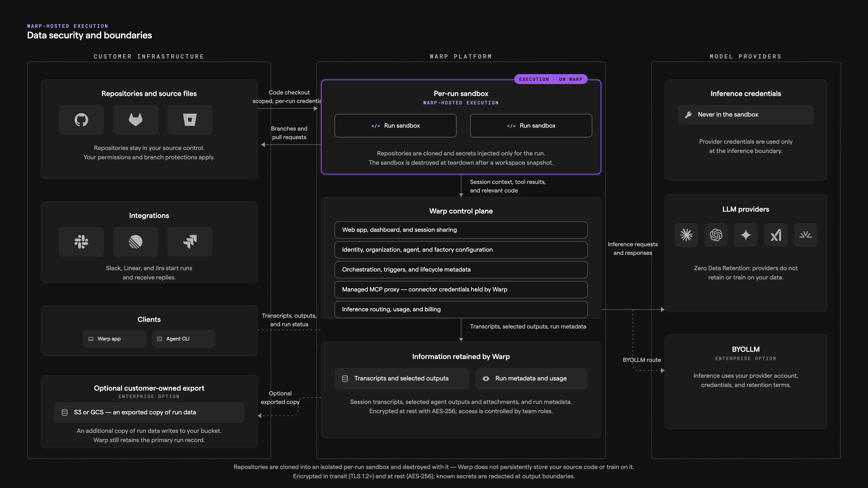868x488 pixels.
Task: Click the code icon in the left Run sandbox
Action: [x=375, y=126]
